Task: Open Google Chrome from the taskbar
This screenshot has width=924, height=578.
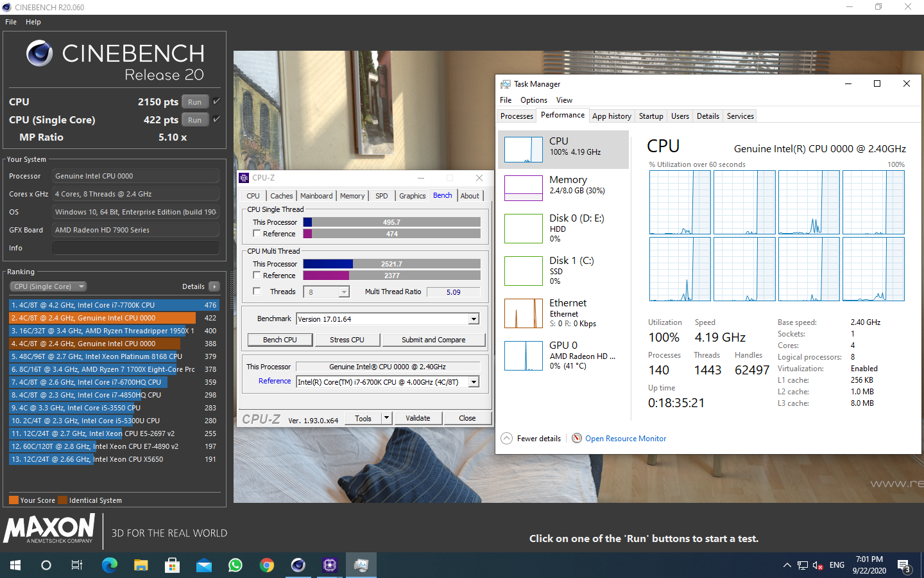Action: [x=267, y=565]
